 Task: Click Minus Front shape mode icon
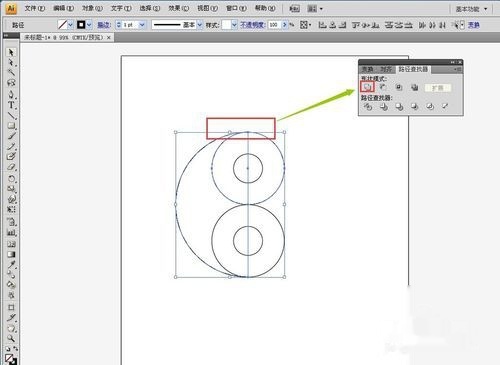click(383, 87)
